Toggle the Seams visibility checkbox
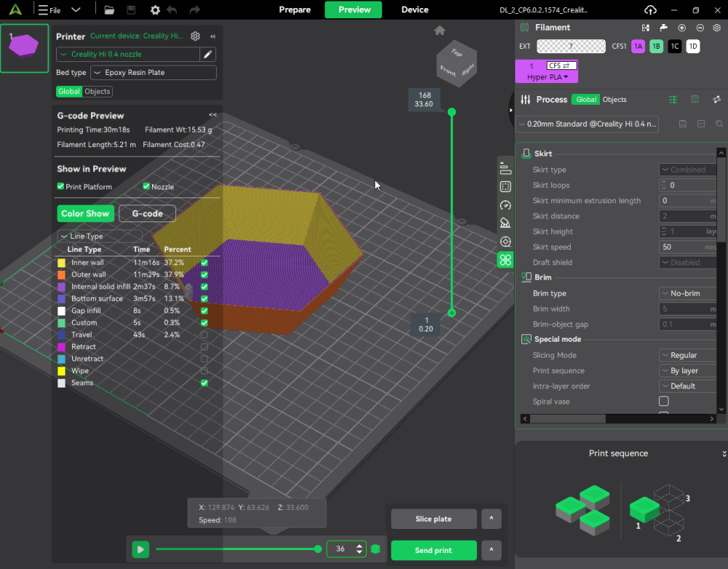 tap(205, 383)
